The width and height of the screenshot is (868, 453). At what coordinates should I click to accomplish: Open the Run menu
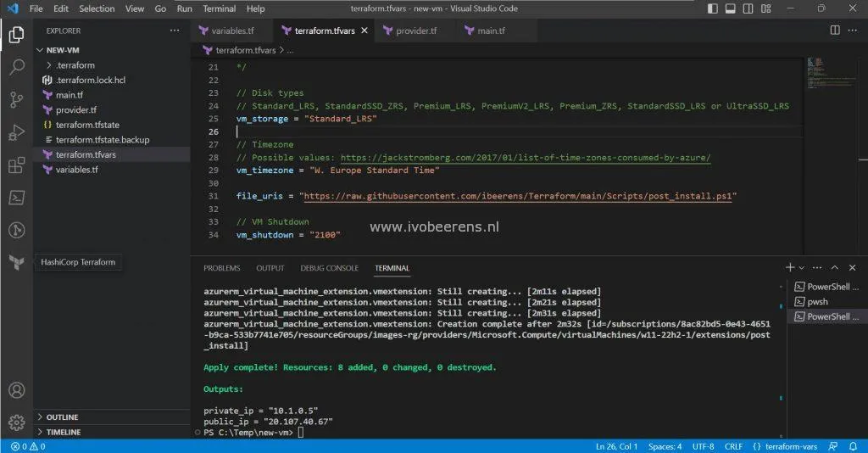tap(184, 8)
